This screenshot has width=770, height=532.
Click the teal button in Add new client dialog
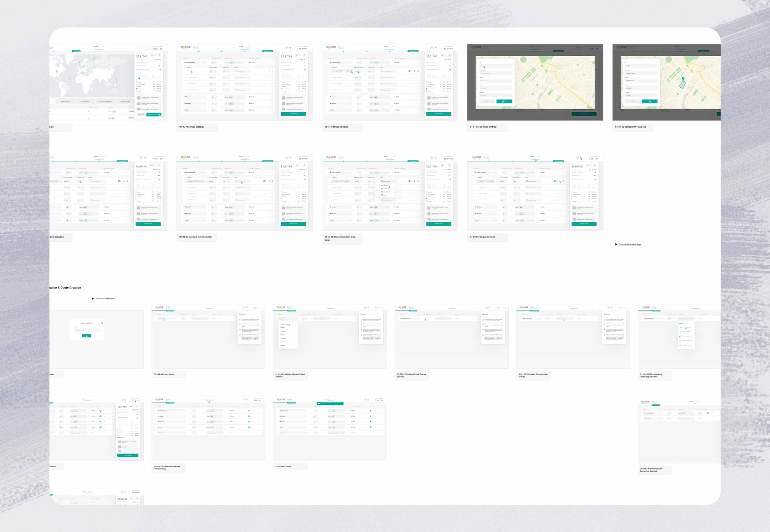coord(86,336)
